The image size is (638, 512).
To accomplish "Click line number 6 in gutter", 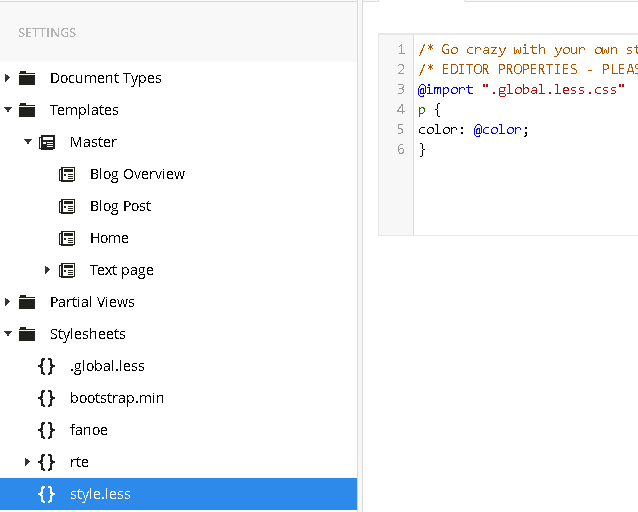I will [401, 149].
